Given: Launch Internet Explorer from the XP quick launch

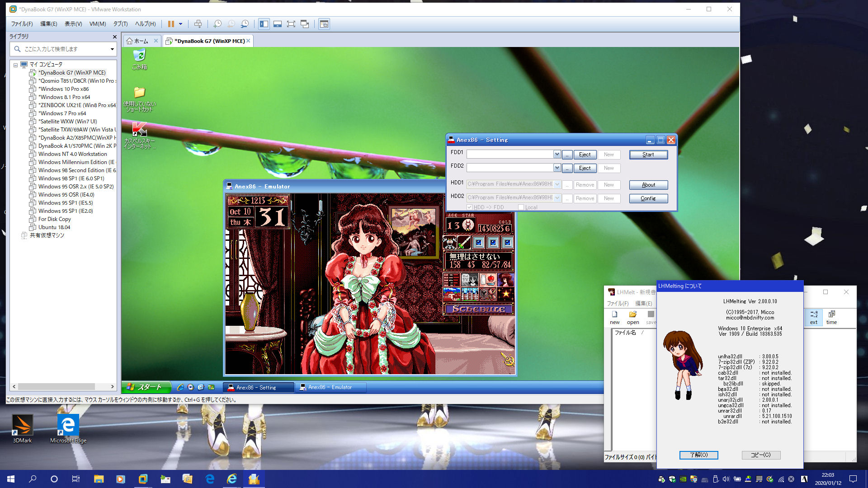Looking at the screenshot, I should [x=180, y=387].
